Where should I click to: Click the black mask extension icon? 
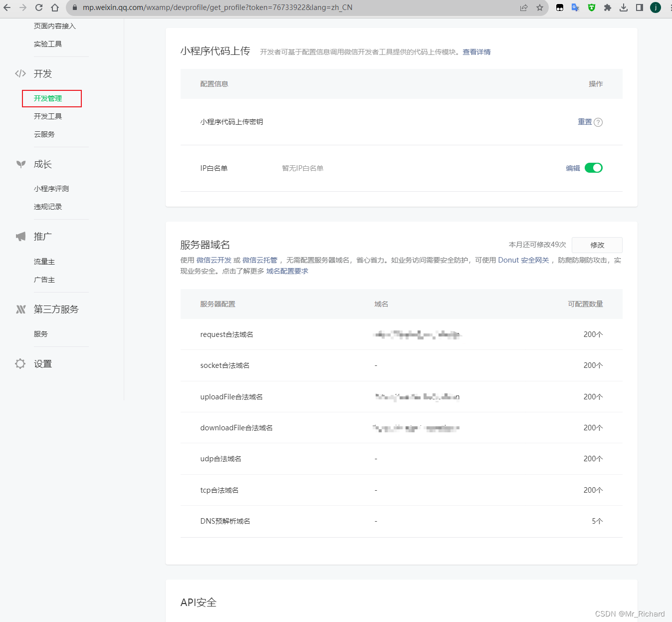coord(560,7)
